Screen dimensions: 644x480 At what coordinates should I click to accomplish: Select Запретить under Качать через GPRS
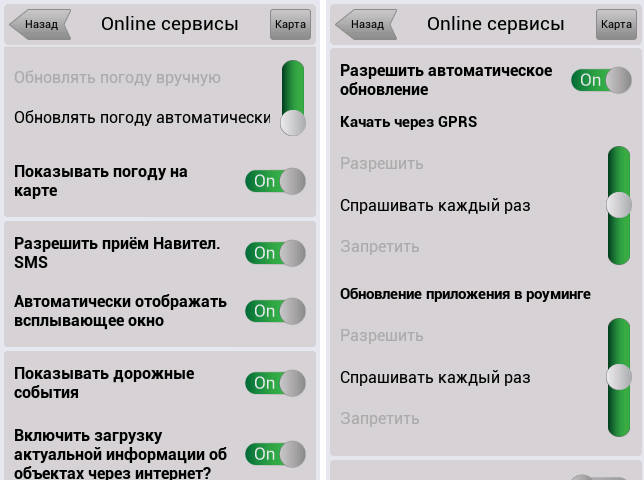coord(380,247)
